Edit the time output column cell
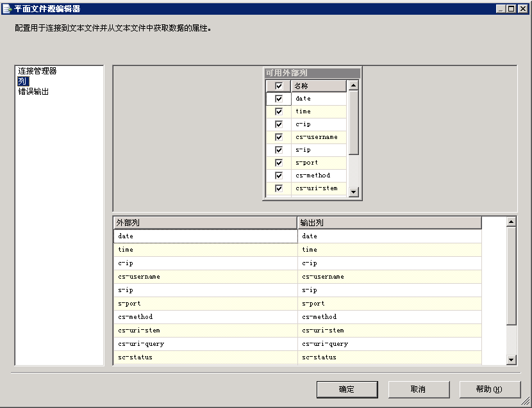The image size is (532, 408). coord(390,250)
